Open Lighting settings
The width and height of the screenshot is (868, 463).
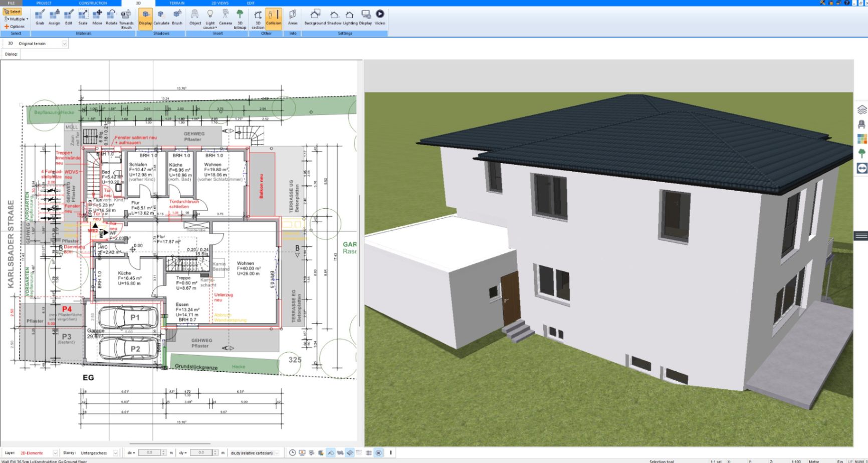coord(350,18)
